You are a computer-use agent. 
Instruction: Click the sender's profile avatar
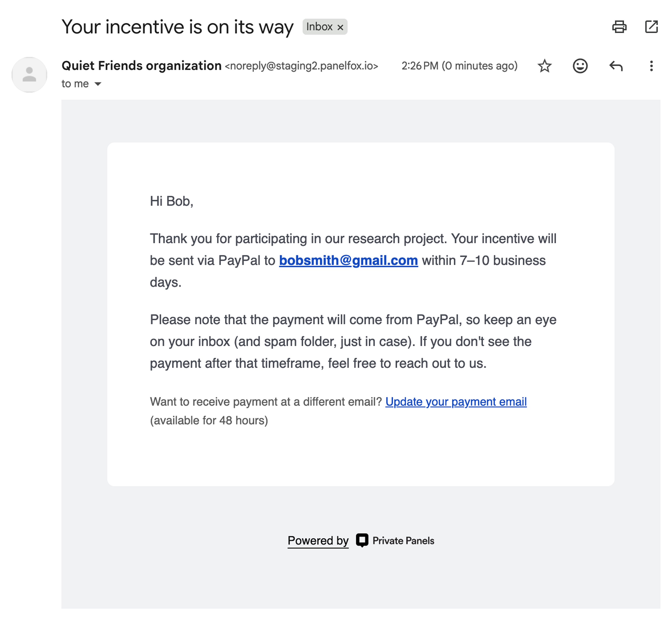(x=29, y=75)
